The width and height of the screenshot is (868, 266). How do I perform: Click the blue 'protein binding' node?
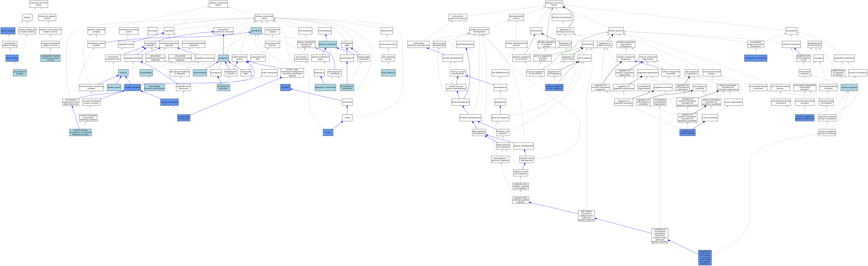(x=8, y=31)
